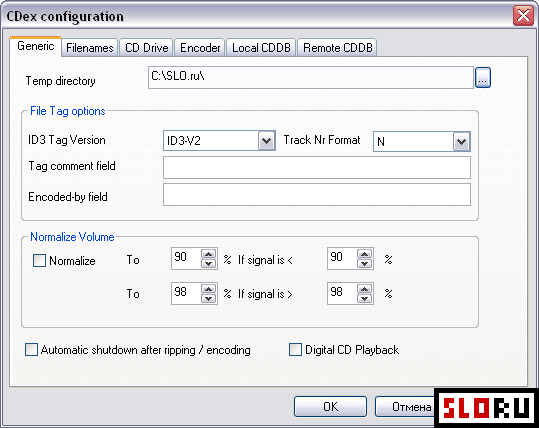Click the Отмена cancel button
The image size is (539, 428).
point(405,407)
